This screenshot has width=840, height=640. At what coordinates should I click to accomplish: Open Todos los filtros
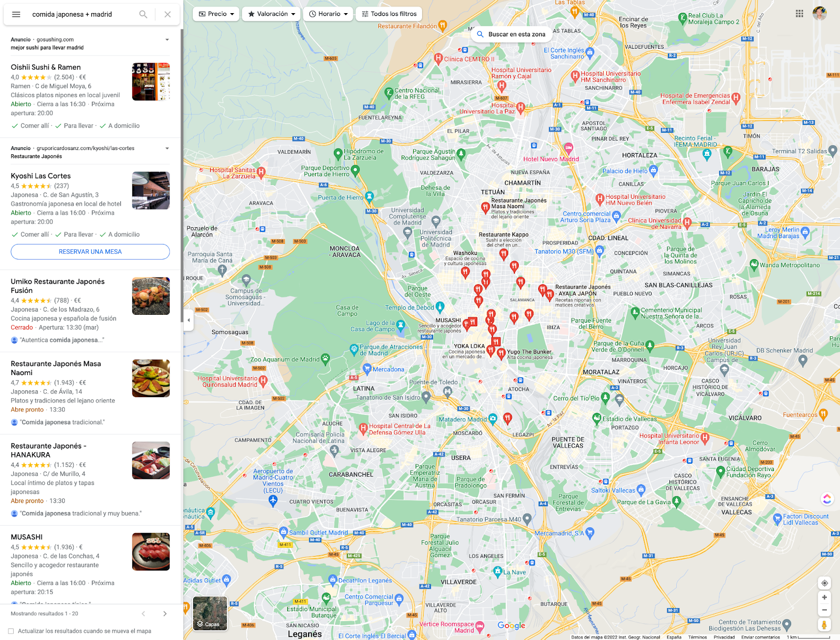[389, 14]
